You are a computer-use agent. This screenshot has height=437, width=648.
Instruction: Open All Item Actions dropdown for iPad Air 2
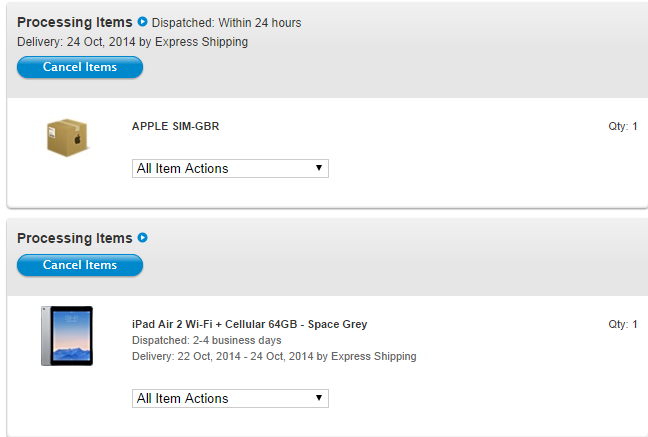230,399
